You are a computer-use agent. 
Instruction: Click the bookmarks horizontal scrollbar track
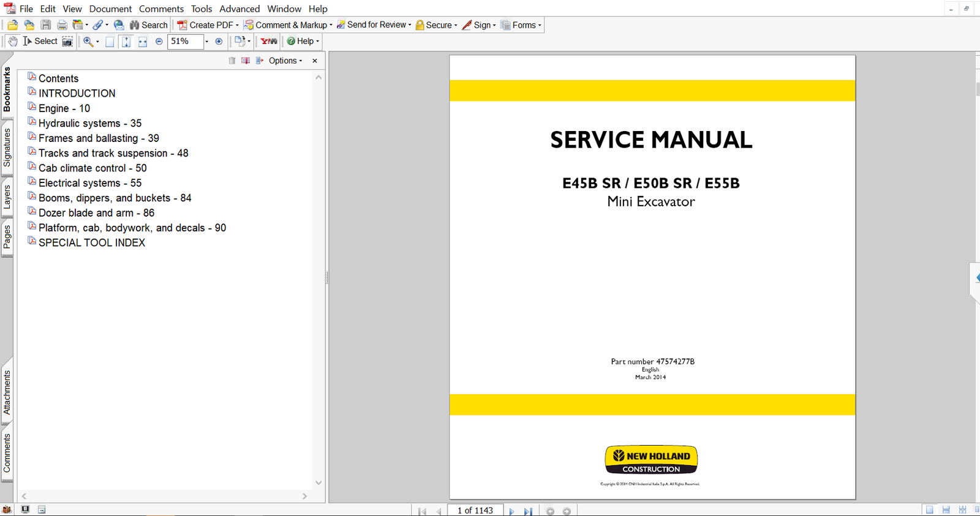coord(164,496)
